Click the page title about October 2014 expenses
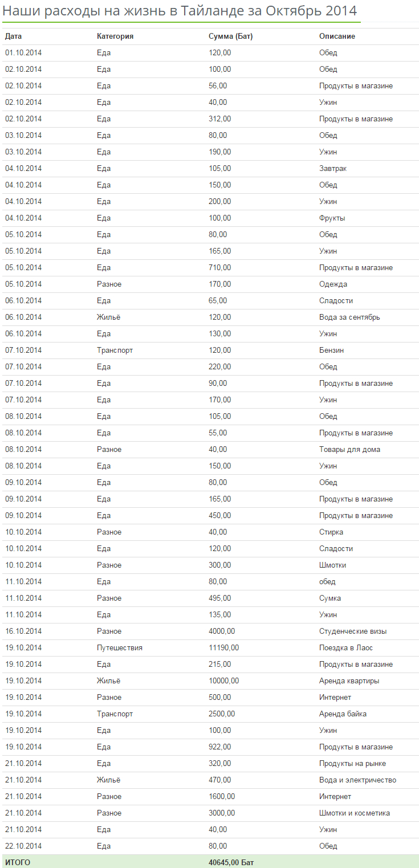 tap(180, 10)
